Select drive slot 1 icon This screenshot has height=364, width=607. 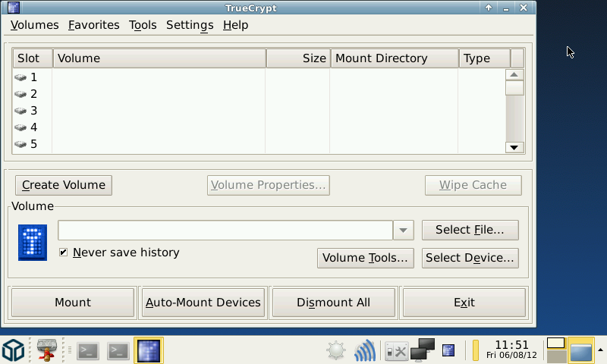point(20,77)
